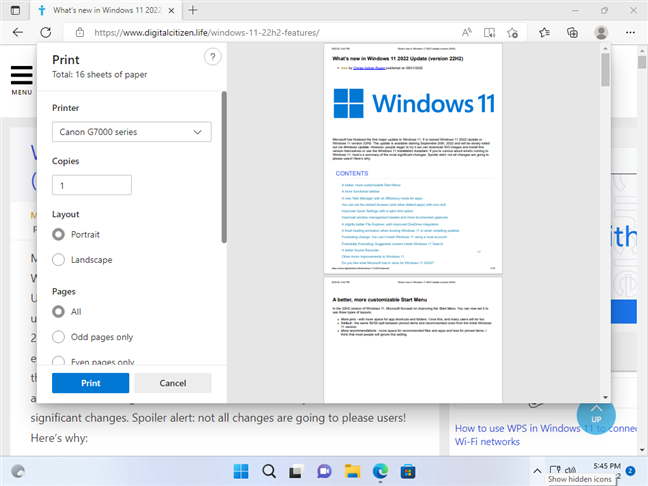Select Landscape layout option

pos(58,260)
